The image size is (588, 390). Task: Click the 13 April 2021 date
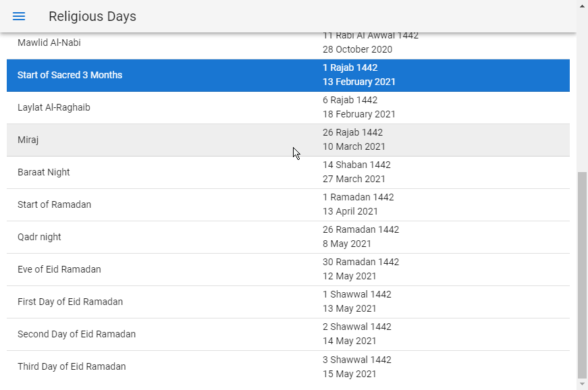click(x=350, y=211)
